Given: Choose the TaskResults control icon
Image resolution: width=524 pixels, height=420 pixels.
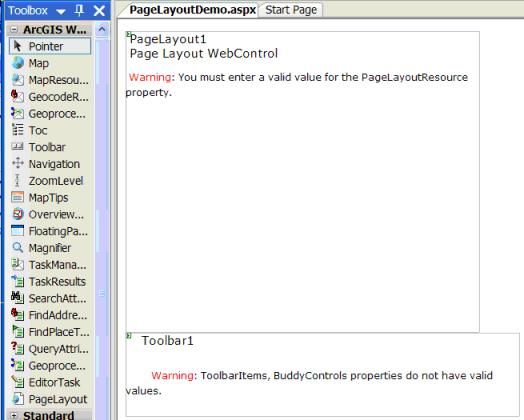Looking at the screenshot, I should coord(18,281).
